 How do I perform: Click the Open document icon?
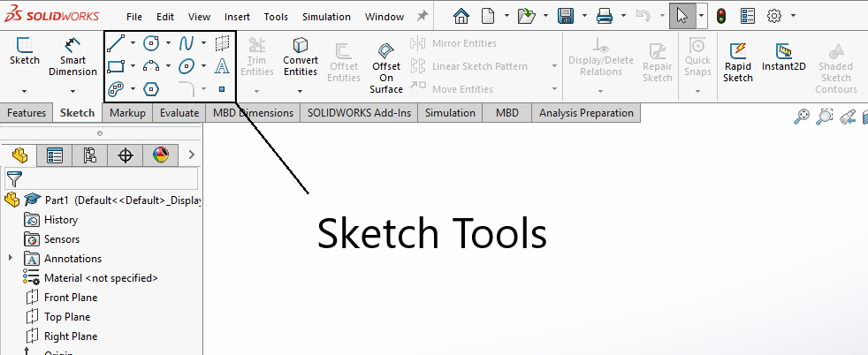tap(526, 16)
